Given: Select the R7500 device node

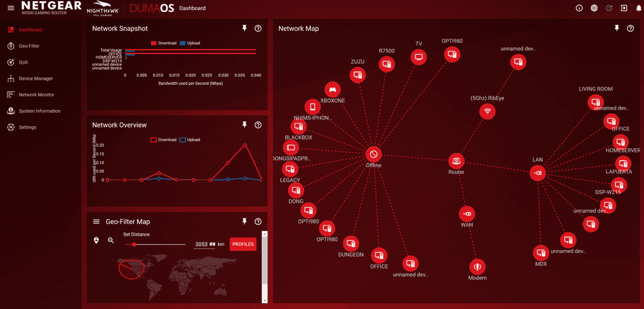Looking at the screenshot, I should pos(386,64).
